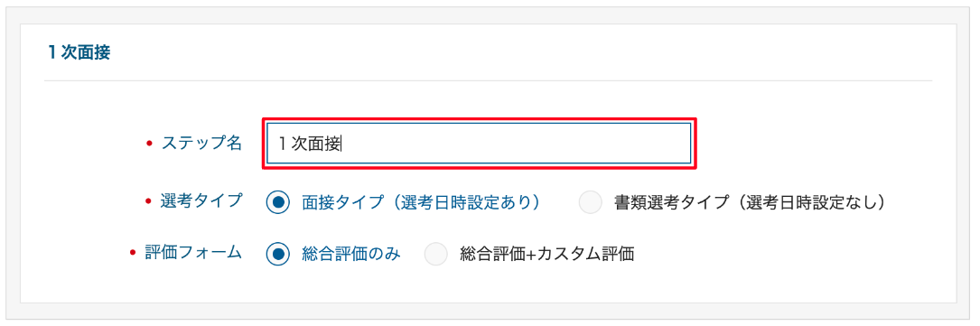Click the 選考タイプ field label
Viewport: 980px width, 326px height.
pyautogui.click(x=201, y=201)
